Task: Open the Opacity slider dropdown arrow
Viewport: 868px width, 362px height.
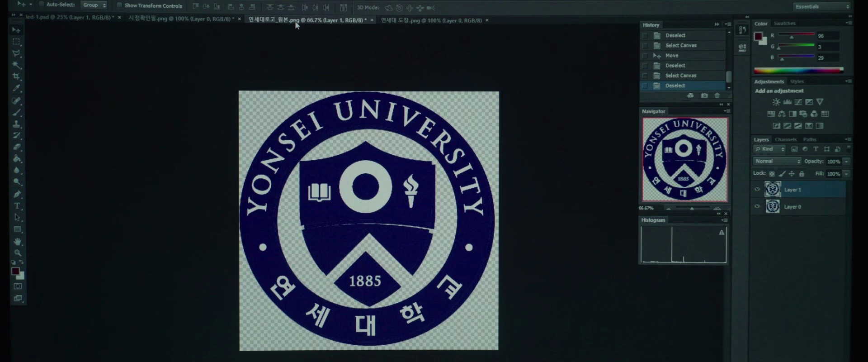Action: coord(847,162)
